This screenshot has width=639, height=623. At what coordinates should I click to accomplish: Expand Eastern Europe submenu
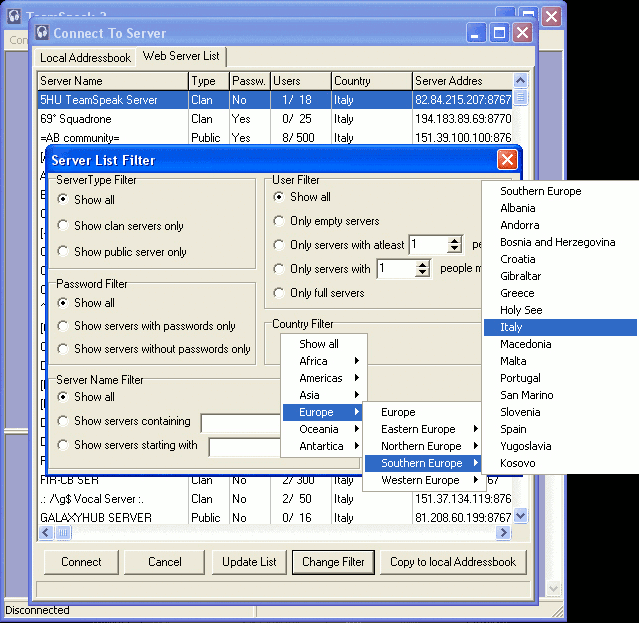423,429
